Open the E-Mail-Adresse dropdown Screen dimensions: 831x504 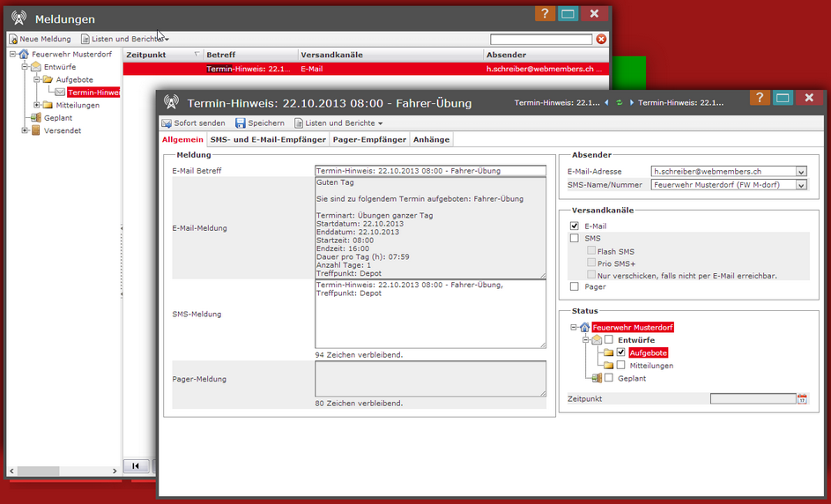tap(800, 172)
